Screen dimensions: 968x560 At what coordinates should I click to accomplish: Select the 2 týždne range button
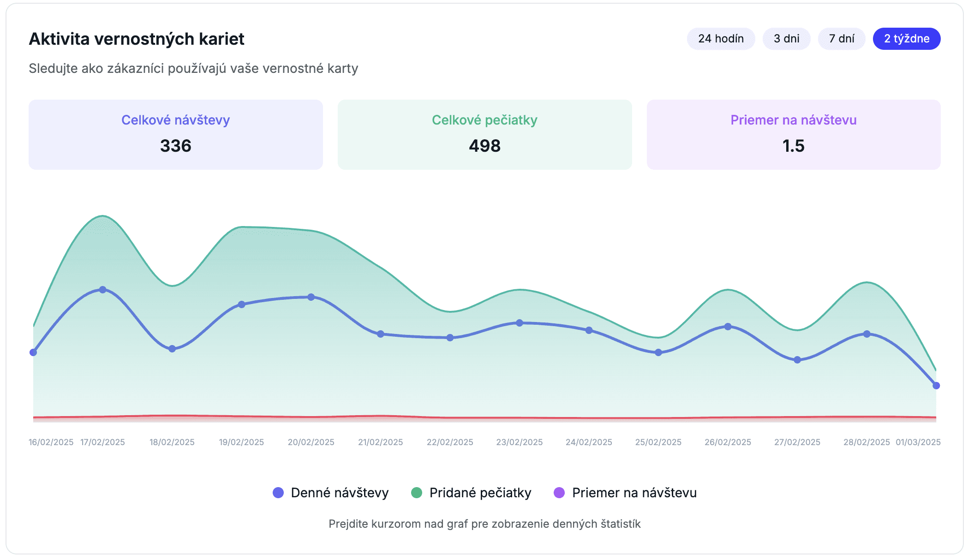(907, 39)
